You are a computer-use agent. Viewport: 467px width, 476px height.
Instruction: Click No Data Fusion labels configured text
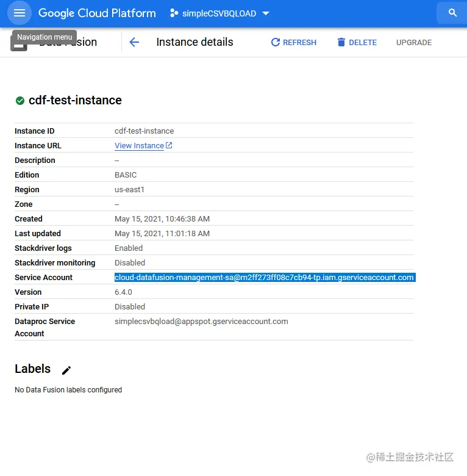tap(68, 390)
